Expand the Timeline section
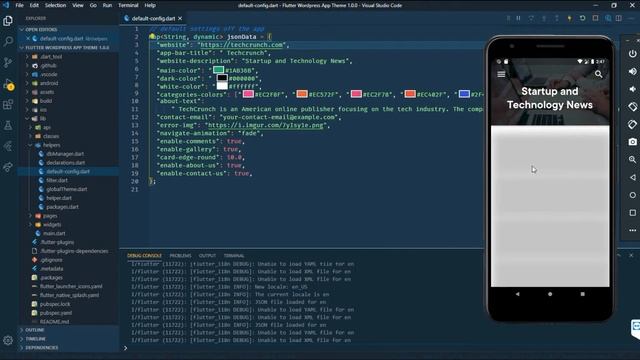Screen dimensions: 640x360 [68, 339]
